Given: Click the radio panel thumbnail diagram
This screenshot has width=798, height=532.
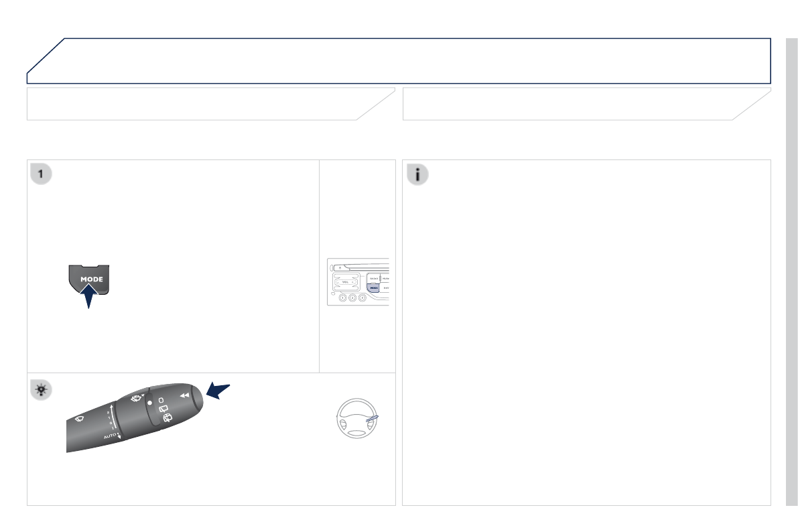Looking at the screenshot, I should [358, 282].
